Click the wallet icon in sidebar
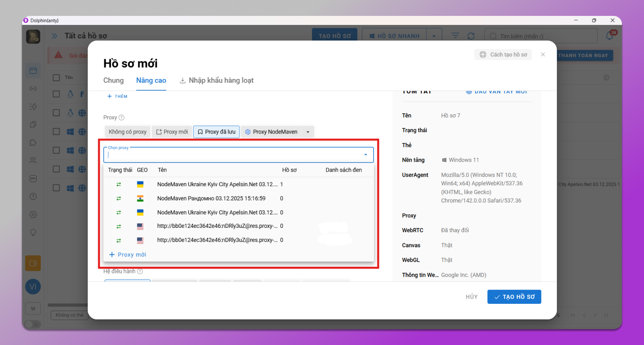644x345 pixels. (33, 263)
